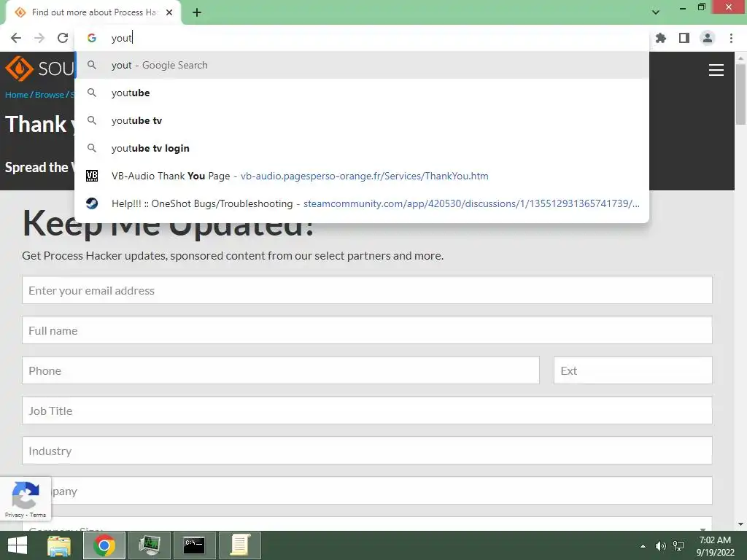Viewport: 747px width, 560px height.
Task: Choose the 'youtube tv login' suggestion
Action: point(362,148)
